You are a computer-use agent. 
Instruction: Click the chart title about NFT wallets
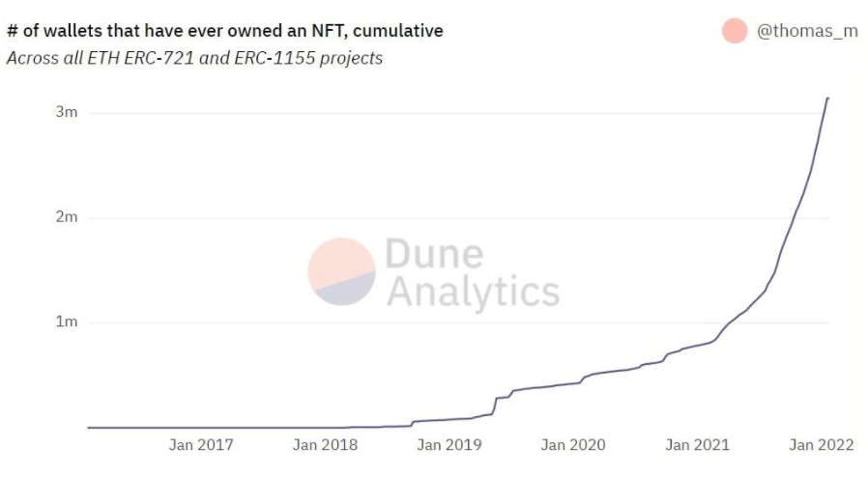[x=225, y=31]
